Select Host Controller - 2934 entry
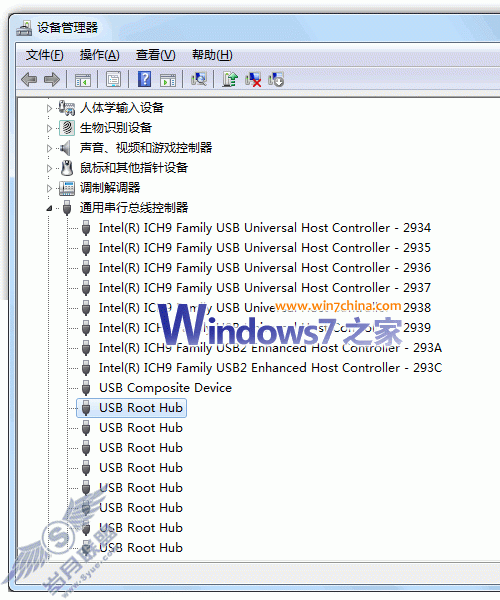 tap(265, 228)
